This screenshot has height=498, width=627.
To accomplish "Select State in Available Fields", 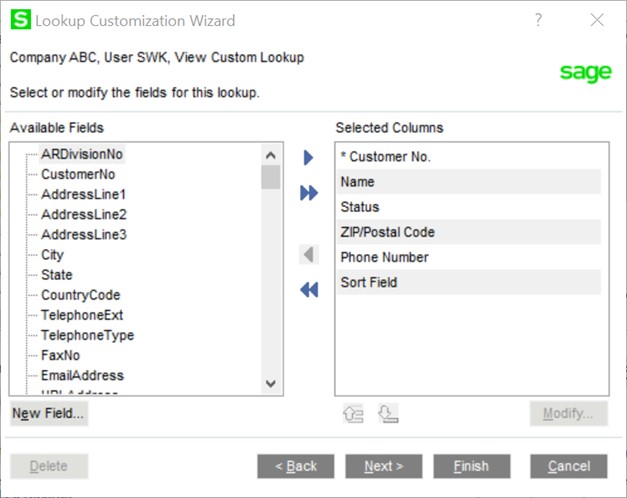I will pos(57,275).
